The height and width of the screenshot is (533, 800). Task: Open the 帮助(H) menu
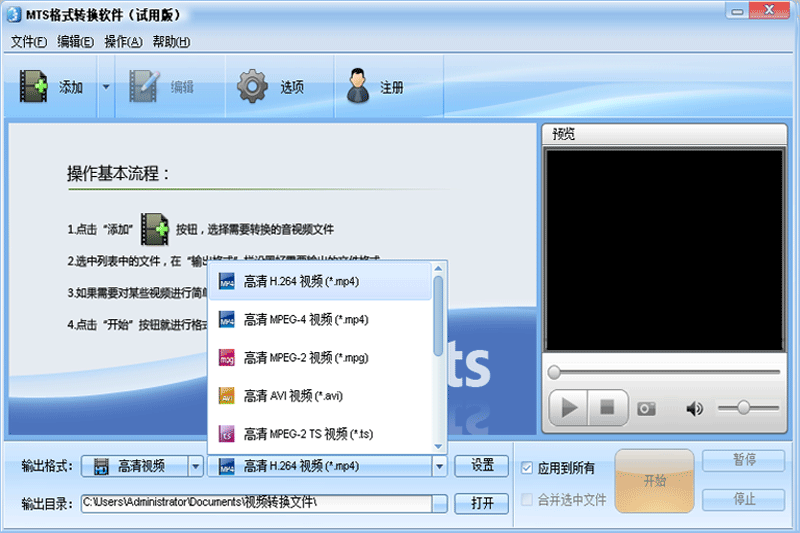(x=171, y=42)
